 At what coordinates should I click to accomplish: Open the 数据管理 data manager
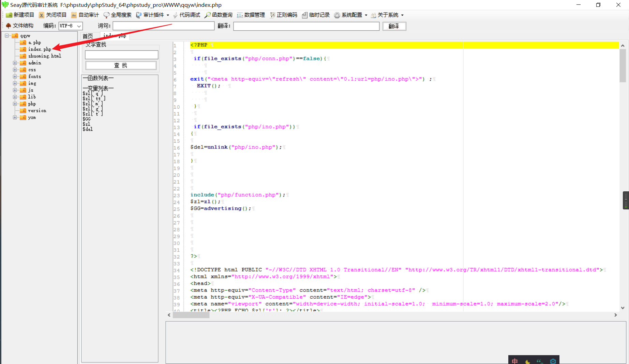click(x=251, y=15)
